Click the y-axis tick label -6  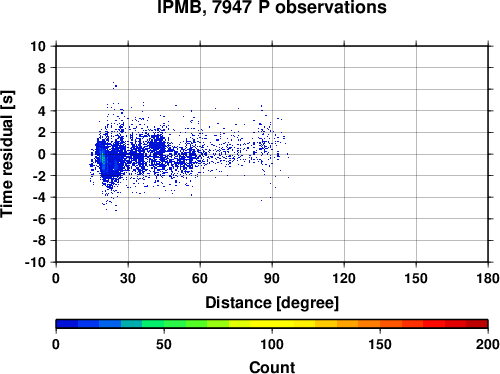pyautogui.click(x=39, y=219)
